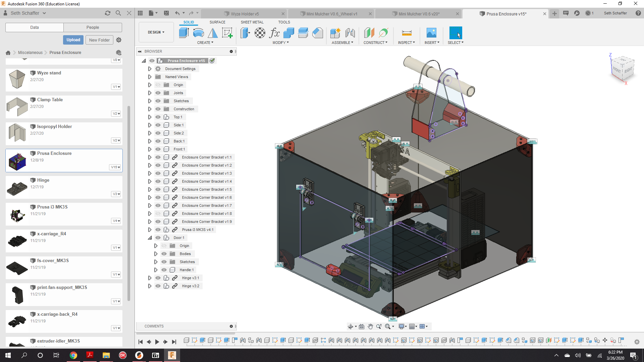This screenshot has width=644, height=362.
Task: Click the Change Parameters fx icon
Action: point(275,33)
